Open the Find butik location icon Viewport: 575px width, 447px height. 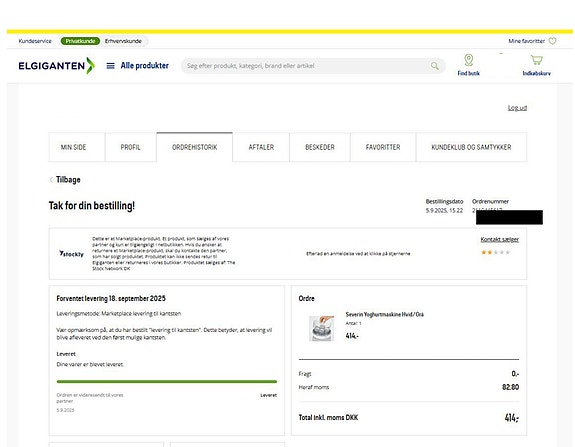pyautogui.click(x=468, y=60)
